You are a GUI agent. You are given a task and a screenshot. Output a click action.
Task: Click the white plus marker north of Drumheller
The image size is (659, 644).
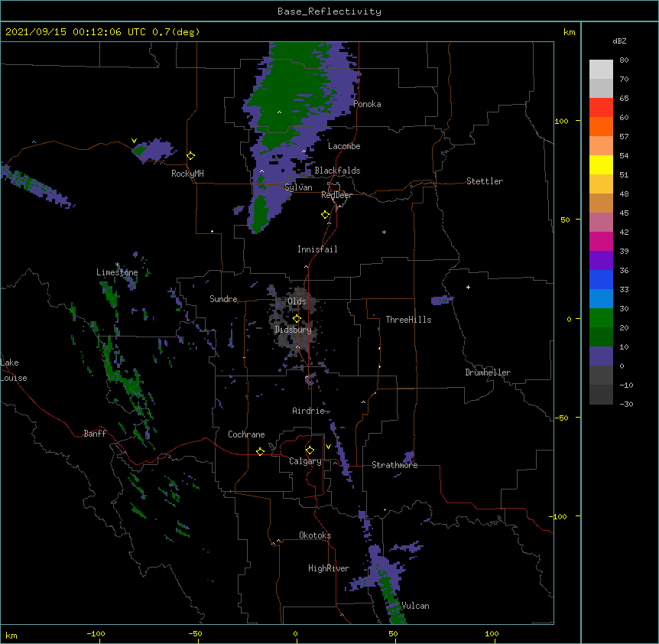[468, 287]
